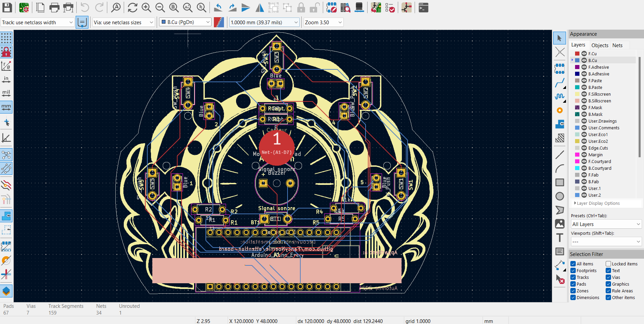Viewport: 644px width, 324px height.
Task: Select the Add Text tool
Action: [x=560, y=238]
